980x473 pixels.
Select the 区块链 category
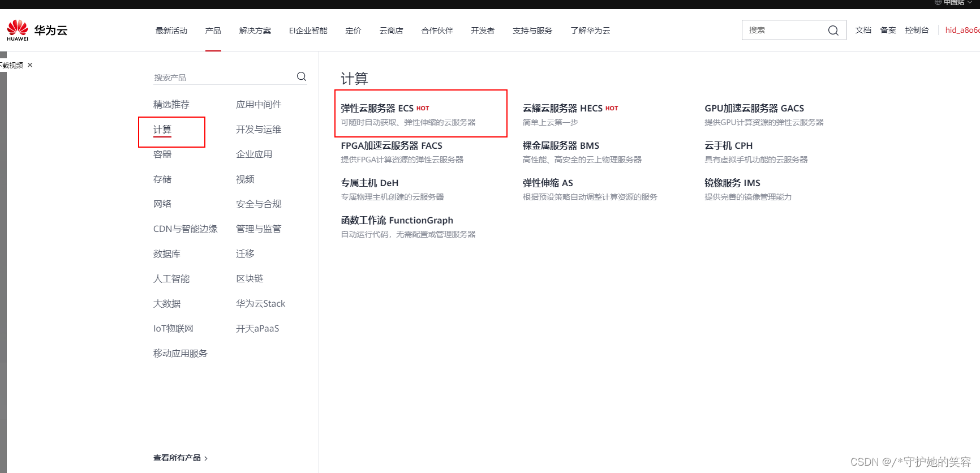(x=250, y=278)
